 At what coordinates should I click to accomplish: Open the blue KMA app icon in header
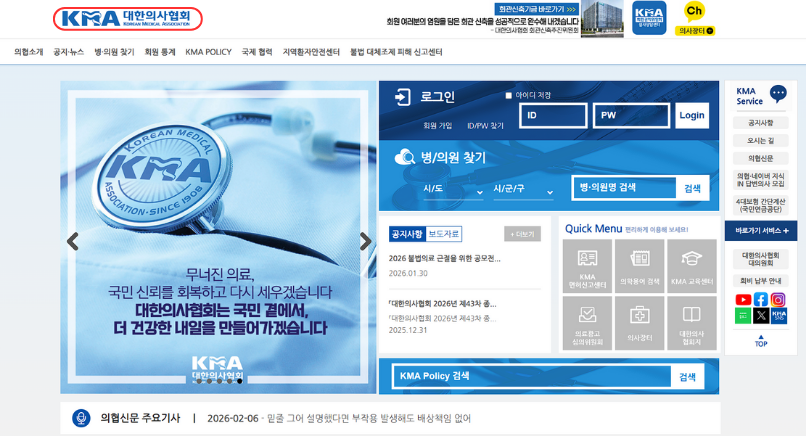click(x=649, y=18)
